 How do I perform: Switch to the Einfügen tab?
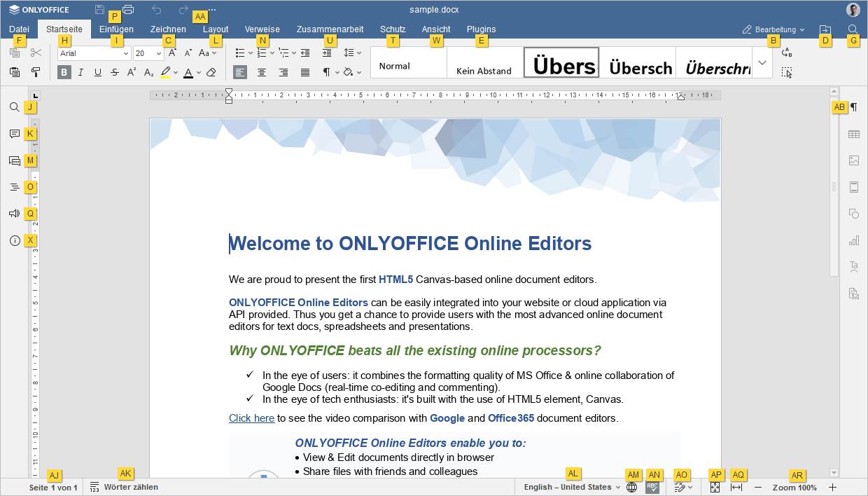tap(116, 29)
